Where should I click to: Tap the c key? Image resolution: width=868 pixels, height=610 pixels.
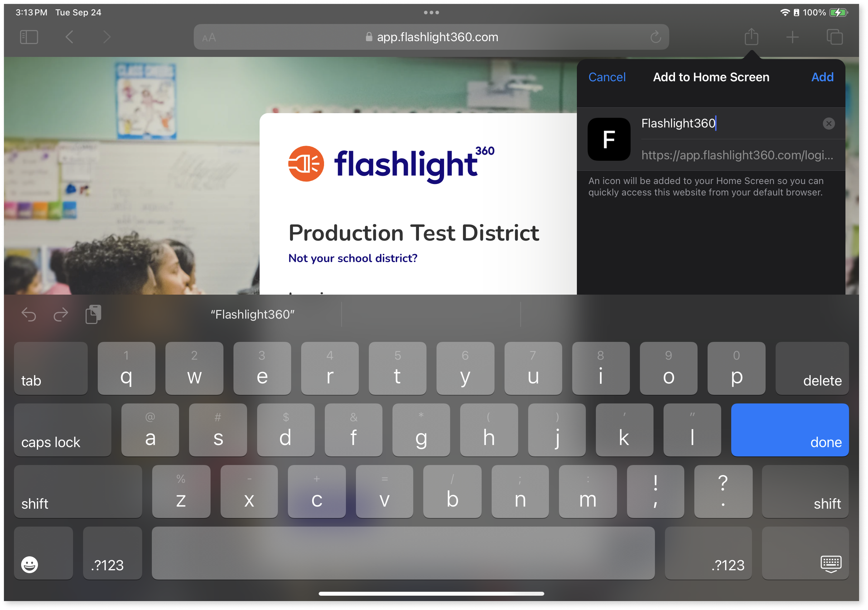[x=317, y=492]
